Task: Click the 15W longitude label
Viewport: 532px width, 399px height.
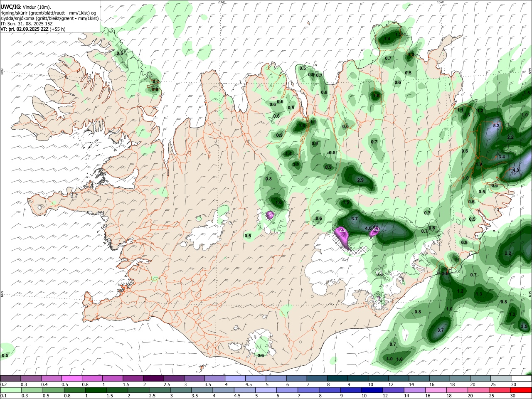Action: pos(440,2)
